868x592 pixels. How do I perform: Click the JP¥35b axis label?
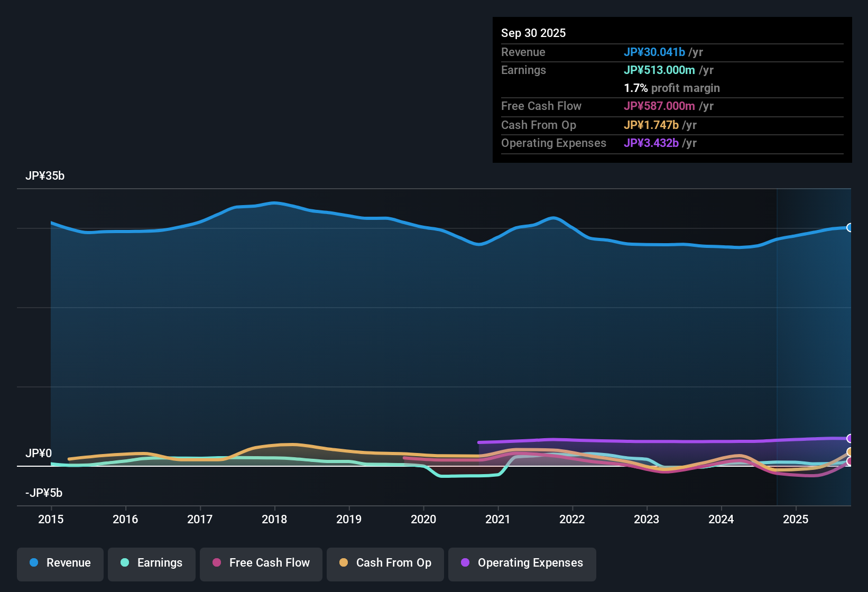[x=45, y=175]
